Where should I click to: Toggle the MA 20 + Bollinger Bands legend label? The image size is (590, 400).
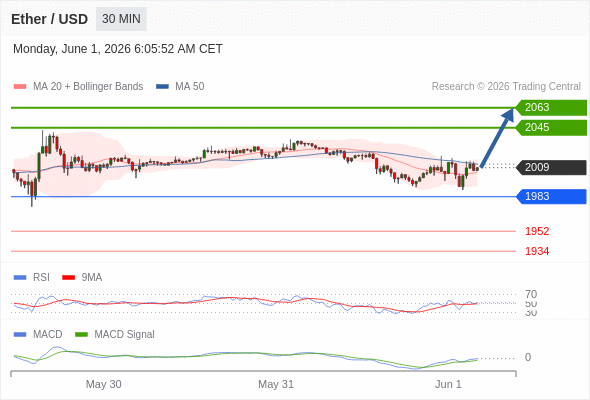(88, 87)
